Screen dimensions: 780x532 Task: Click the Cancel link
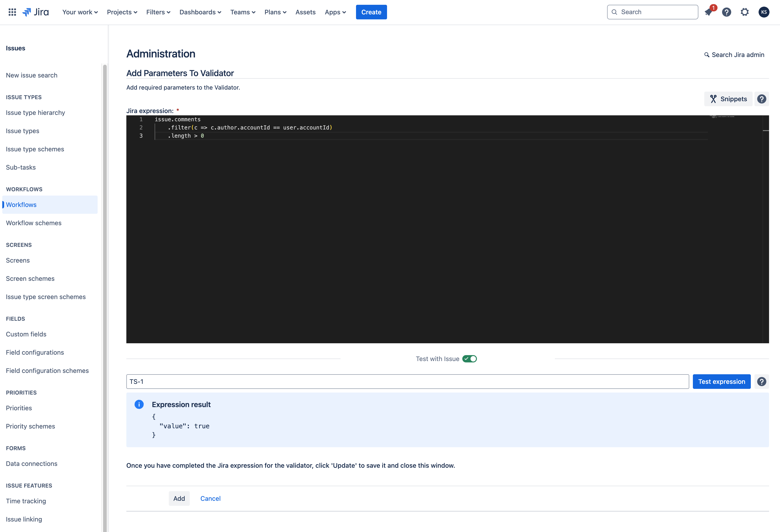click(210, 498)
